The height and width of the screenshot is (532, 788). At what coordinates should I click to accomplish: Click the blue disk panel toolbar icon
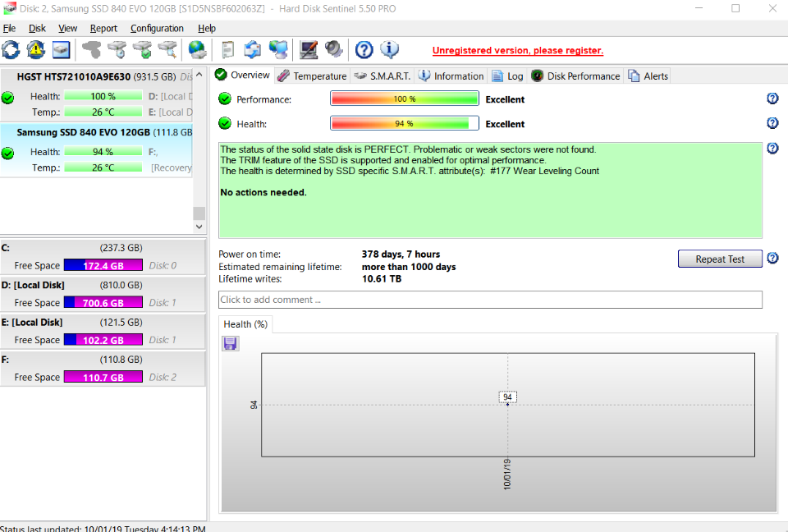tap(61, 50)
